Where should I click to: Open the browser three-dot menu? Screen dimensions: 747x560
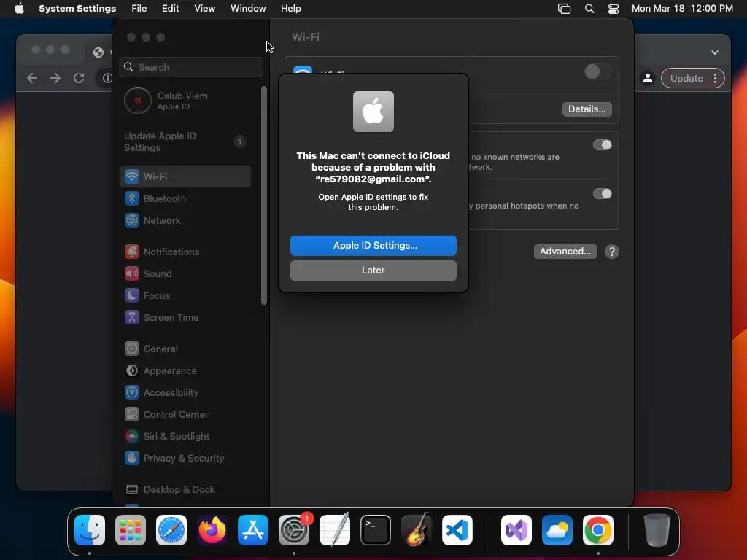[715, 79]
